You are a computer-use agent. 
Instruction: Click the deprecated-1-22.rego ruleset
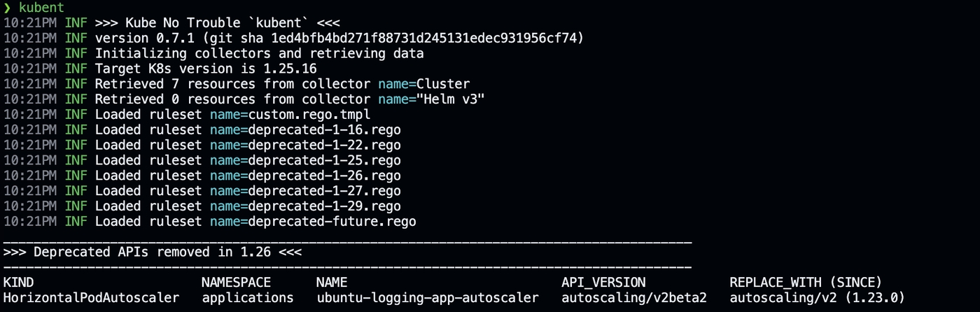pos(325,146)
